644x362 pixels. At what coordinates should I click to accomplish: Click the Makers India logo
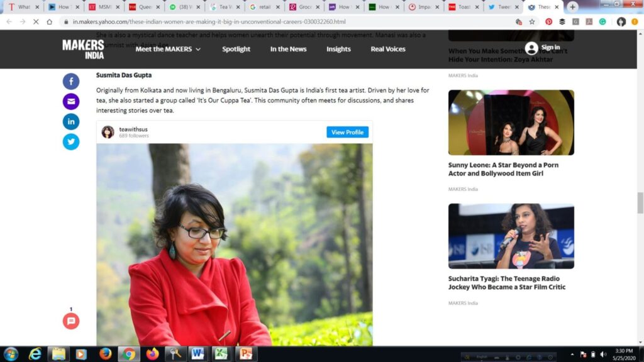click(x=84, y=49)
